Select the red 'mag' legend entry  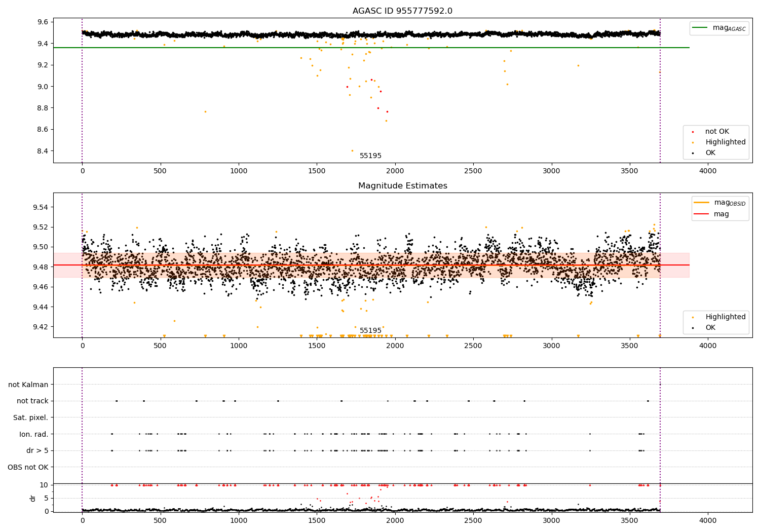pos(711,214)
